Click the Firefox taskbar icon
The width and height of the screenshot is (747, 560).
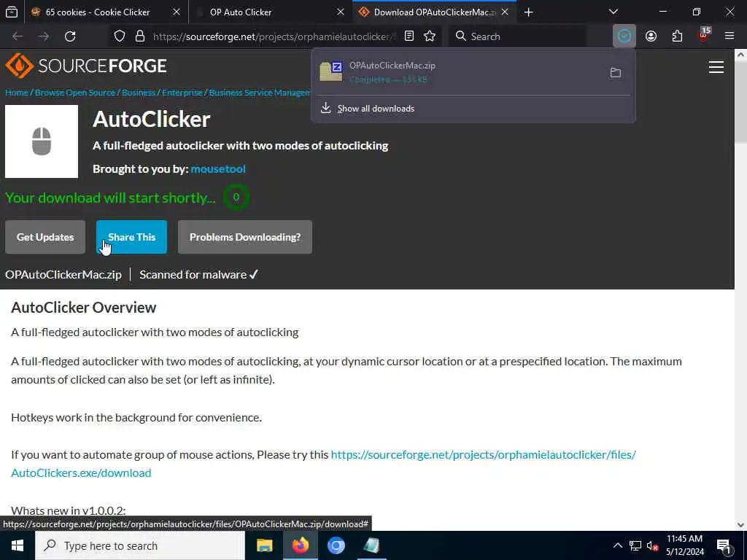[300, 545]
